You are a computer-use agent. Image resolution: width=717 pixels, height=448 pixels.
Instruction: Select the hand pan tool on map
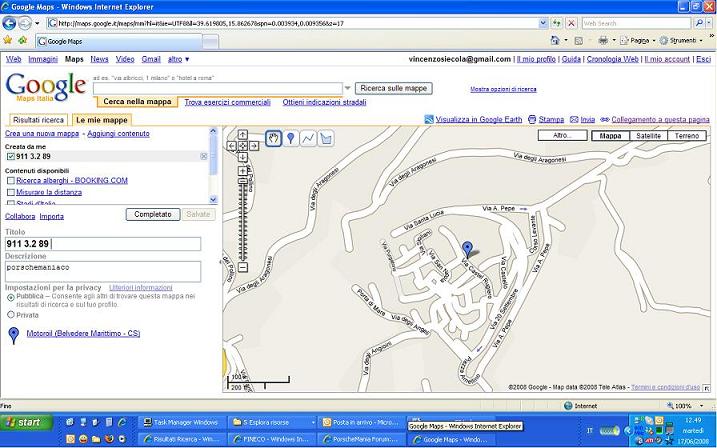(273, 138)
